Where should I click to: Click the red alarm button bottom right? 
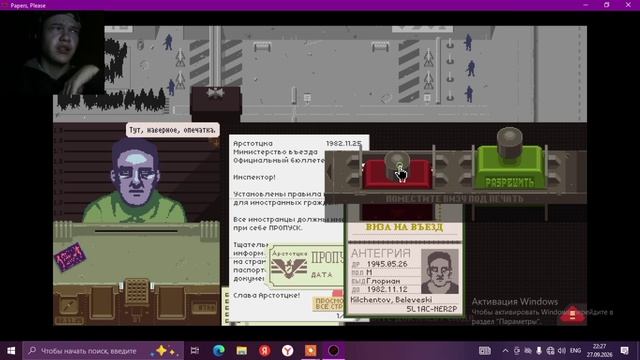tap(572, 315)
